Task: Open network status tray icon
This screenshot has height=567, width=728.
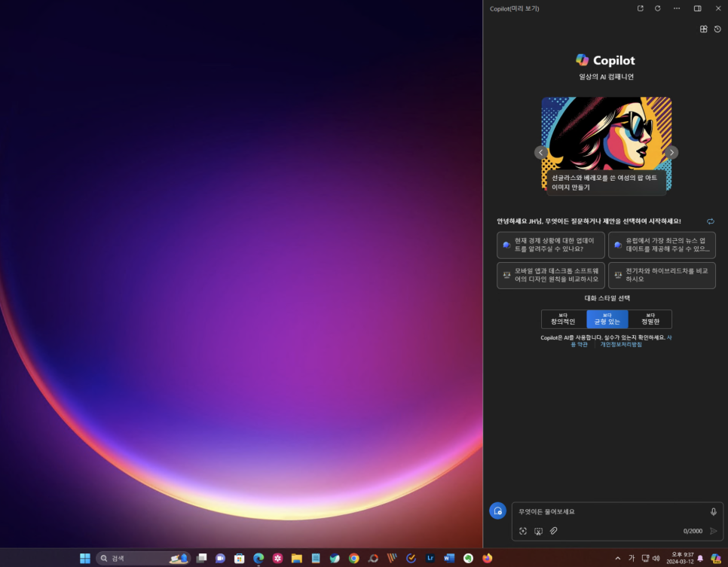Action: point(645,558)
